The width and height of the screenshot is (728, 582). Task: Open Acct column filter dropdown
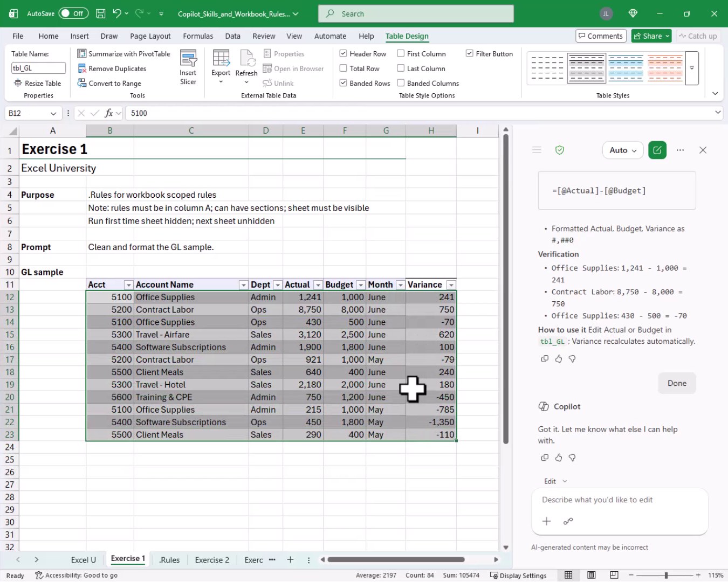pyautogui.click(x=128, y=285)
